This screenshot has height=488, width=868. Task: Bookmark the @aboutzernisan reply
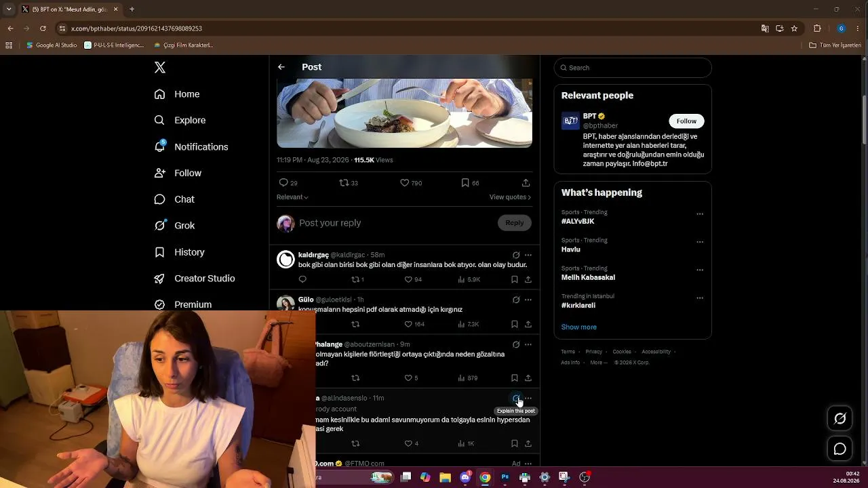[515, 378]
